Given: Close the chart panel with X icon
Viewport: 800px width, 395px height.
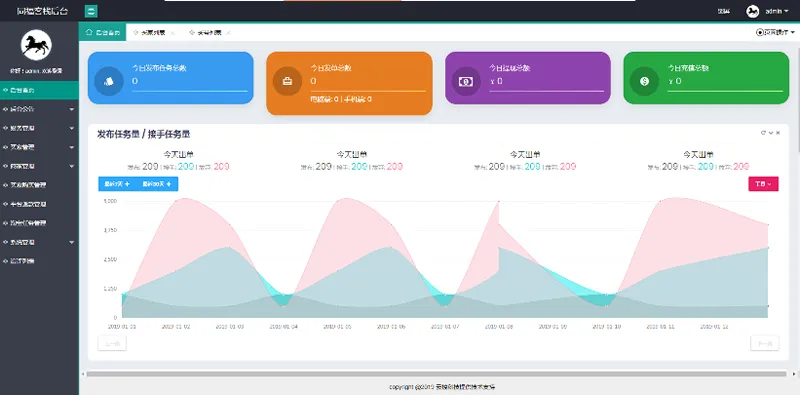Looking at the screenshot, I should [778, 133].
